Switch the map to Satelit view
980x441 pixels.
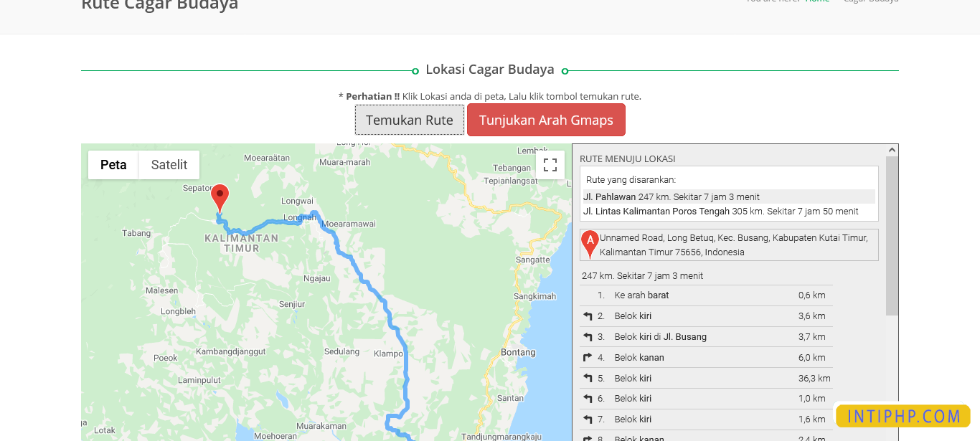click(x=169, y=164)
